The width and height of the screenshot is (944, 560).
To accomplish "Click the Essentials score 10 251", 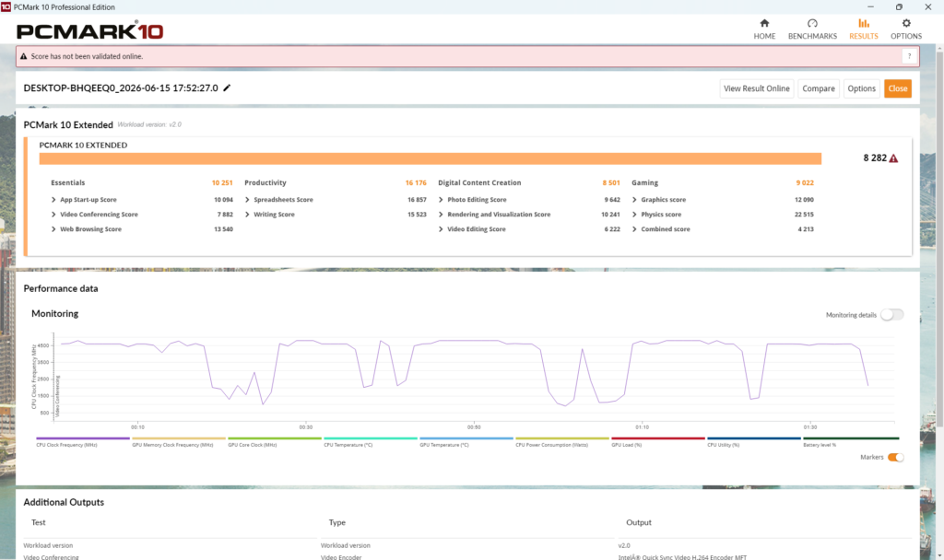I will pos(221,183).
